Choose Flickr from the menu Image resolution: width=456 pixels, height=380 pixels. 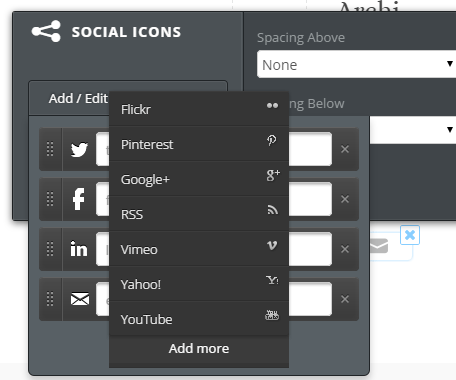[x=199, y=109]
